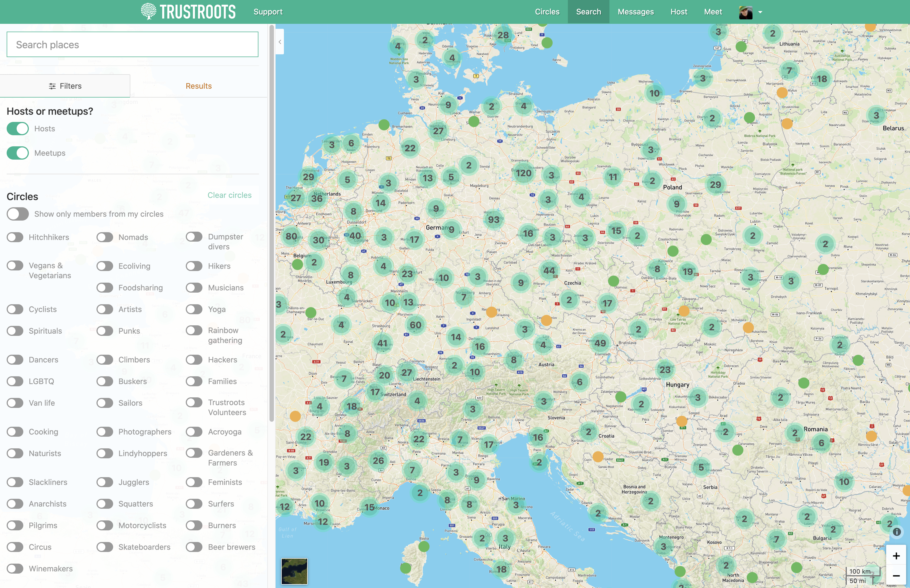
Task: Toggle the Cyclists circle filter
Action: 15,309
